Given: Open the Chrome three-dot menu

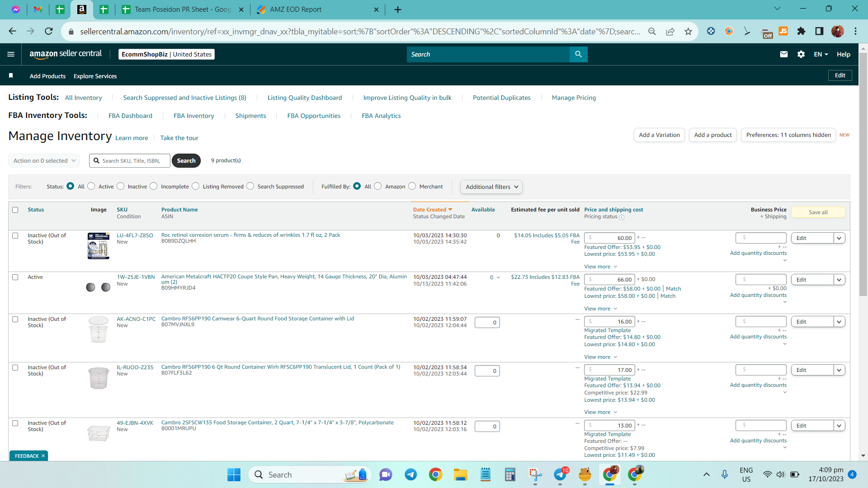Looking at the screenshot, I should (x=855, y=31).
